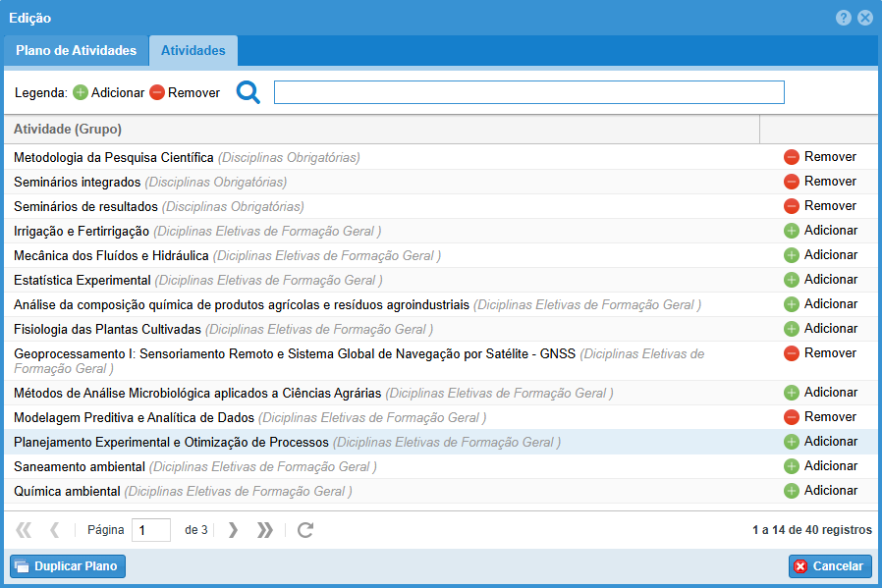Screen dimensions: 882x588
Task: Click red remove icon for Seminários integrados
Action: [x=791, y=182]
